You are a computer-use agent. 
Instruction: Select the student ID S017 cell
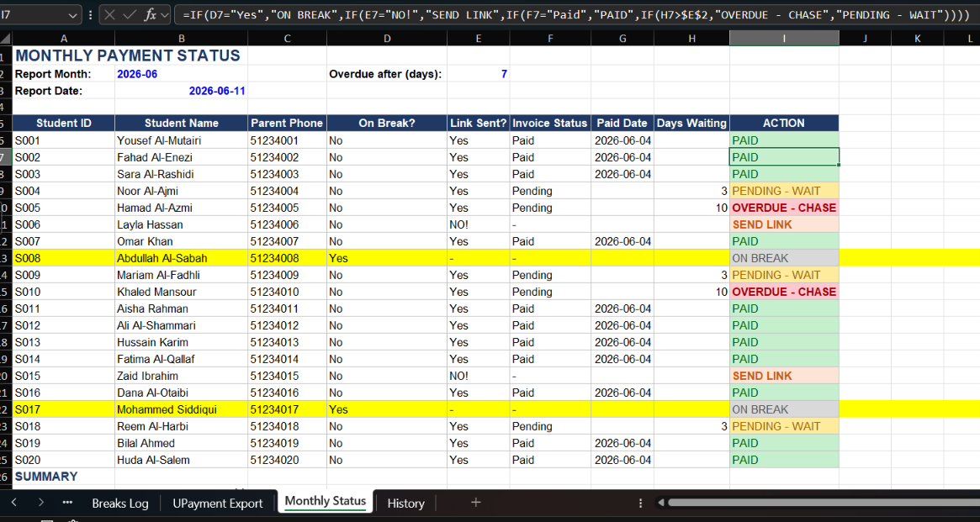(64, 409)
